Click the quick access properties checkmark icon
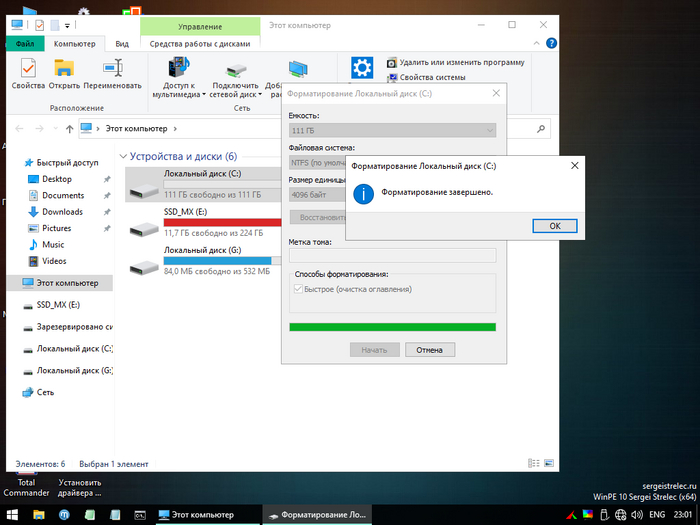The image size is (700, 525). [39, 25]
